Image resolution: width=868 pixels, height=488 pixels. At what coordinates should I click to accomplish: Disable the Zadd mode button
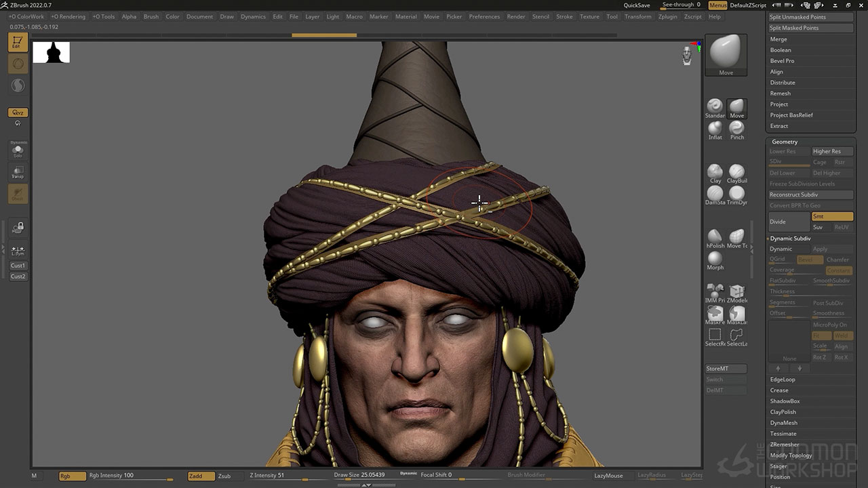point(200,476)
